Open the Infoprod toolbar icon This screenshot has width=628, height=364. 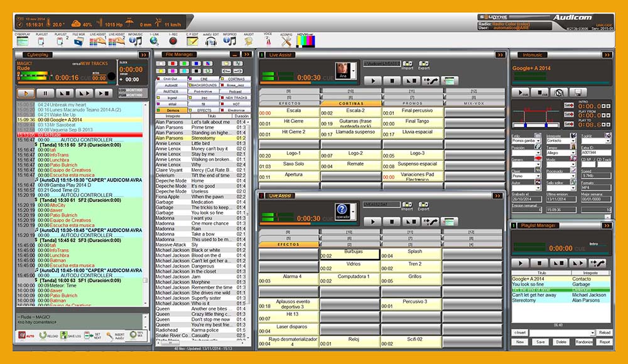pos(229,41)
